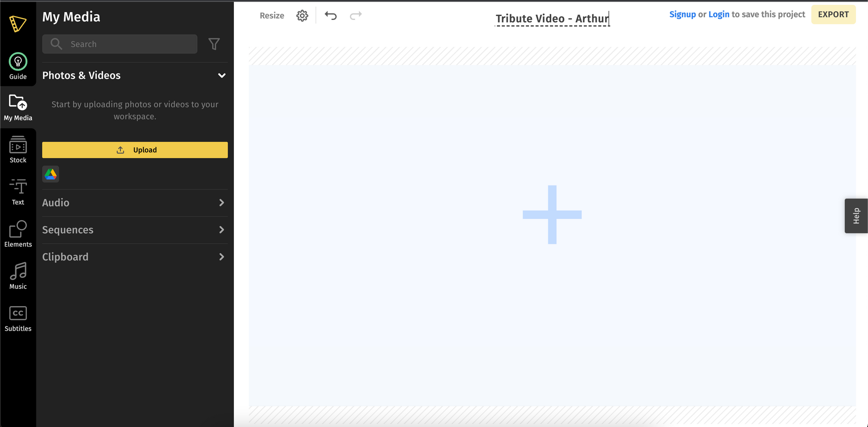Select the My Media sidebar icon
The width and height of the screenshot is (868, 427).
pos(18,107)
